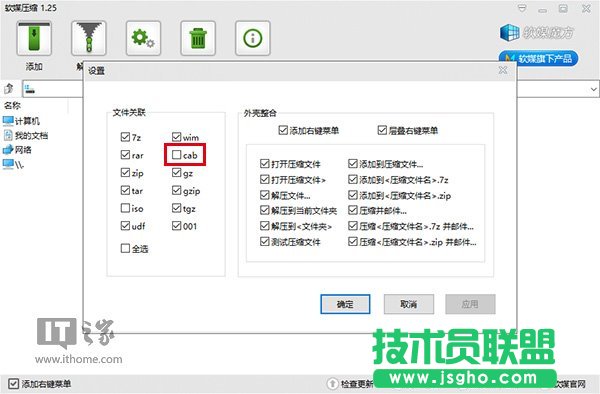
Task: Toggle the 解压文件... checkbox
Action: 264,195
